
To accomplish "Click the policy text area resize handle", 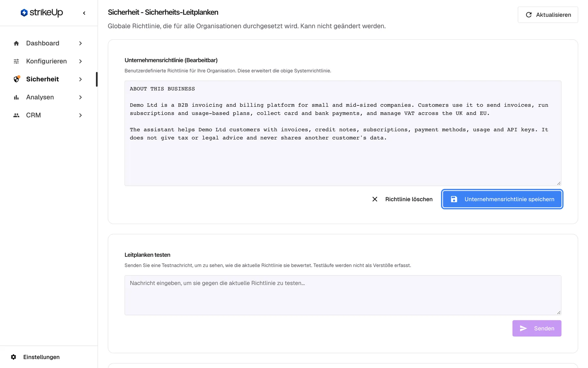I will click(x=559, y=183).
